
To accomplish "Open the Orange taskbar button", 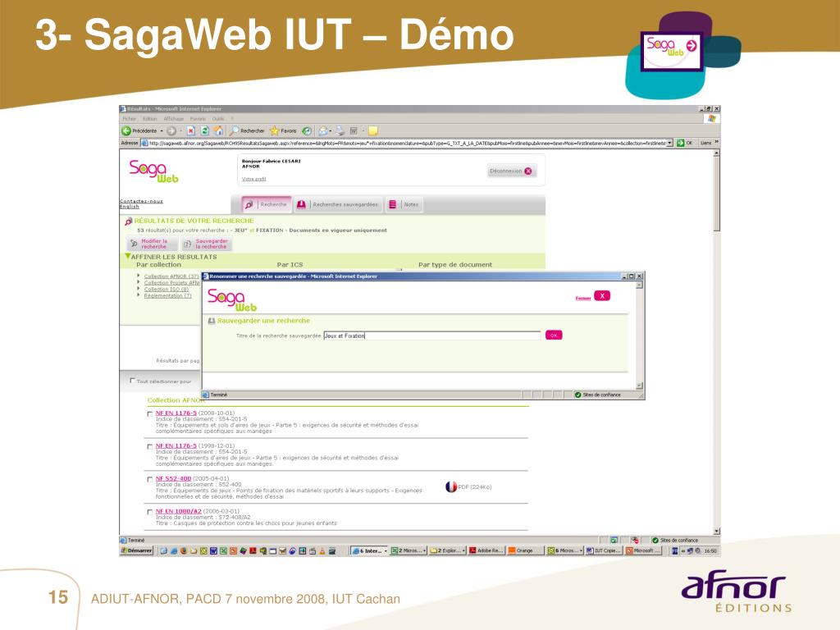I will click(x=524, y=550).
